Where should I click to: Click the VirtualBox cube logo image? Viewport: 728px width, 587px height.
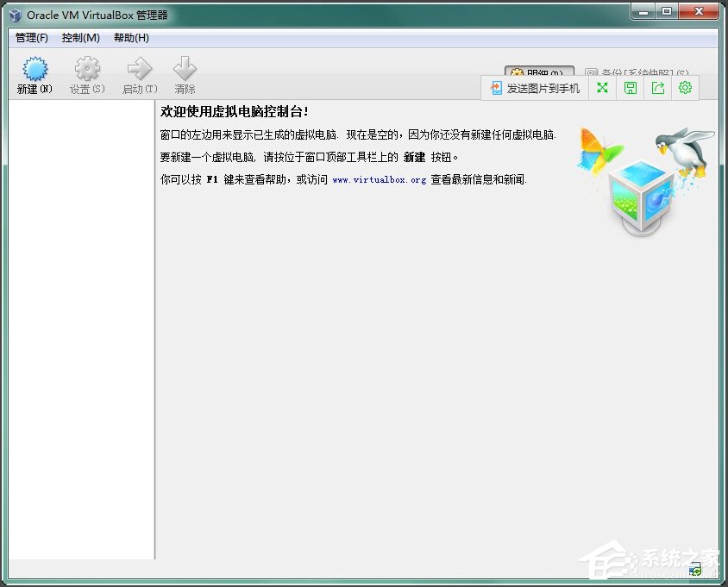[x=641, y=198]
